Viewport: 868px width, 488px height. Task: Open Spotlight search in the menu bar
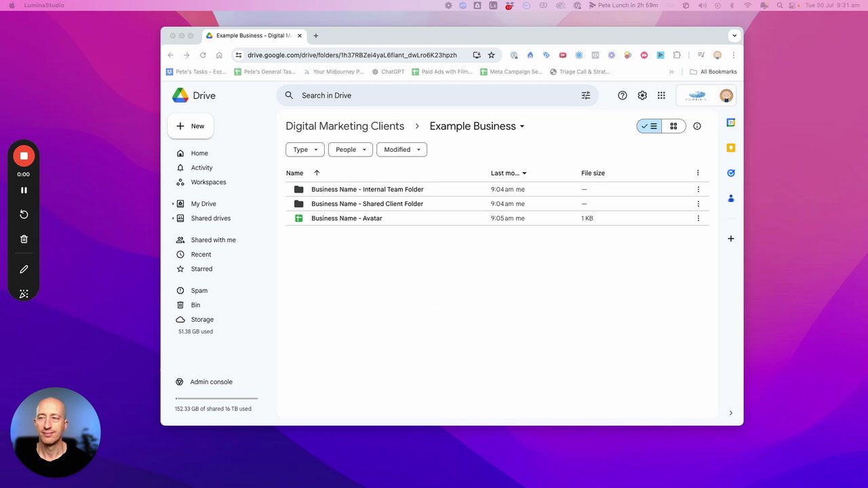tap(780, 5)
